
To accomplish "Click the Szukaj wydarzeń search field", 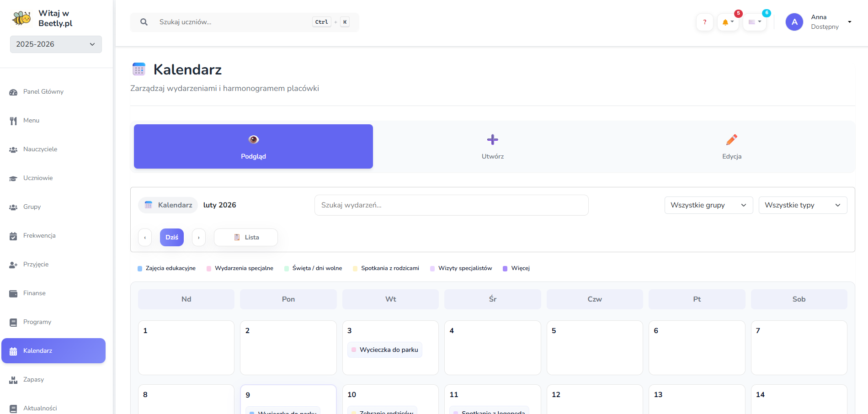I will point(451,205).
